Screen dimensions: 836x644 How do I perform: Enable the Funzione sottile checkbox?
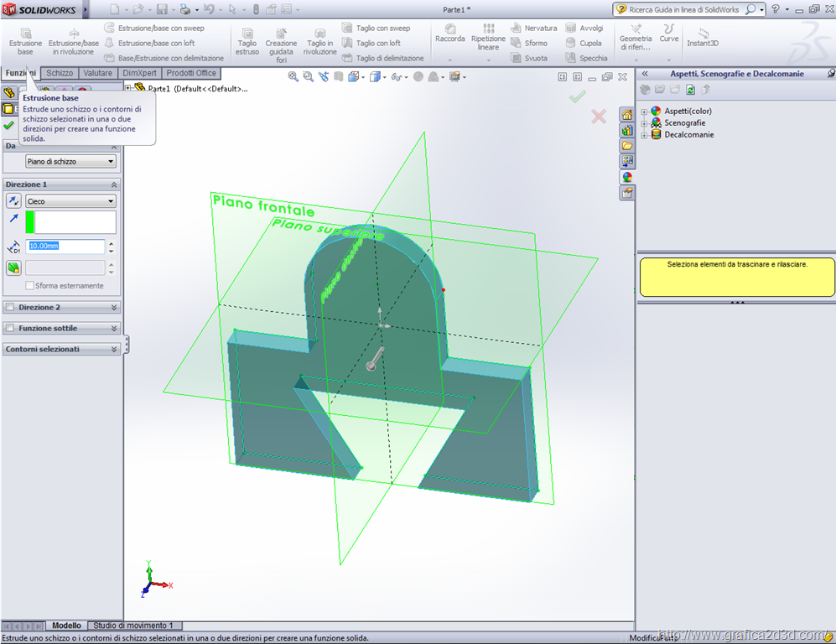point(10,329)
